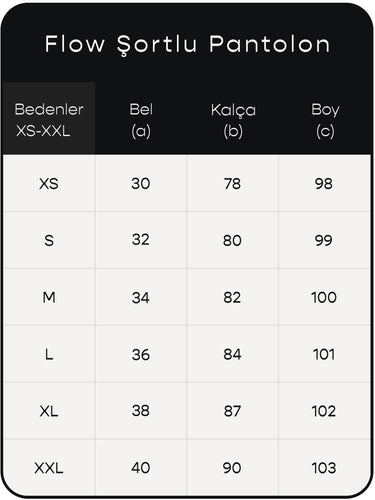The width and height of the screenshot is (375, 500).
Task: Select the Bedenler XS-XXL header cell
Action: (x=49, y=119)
